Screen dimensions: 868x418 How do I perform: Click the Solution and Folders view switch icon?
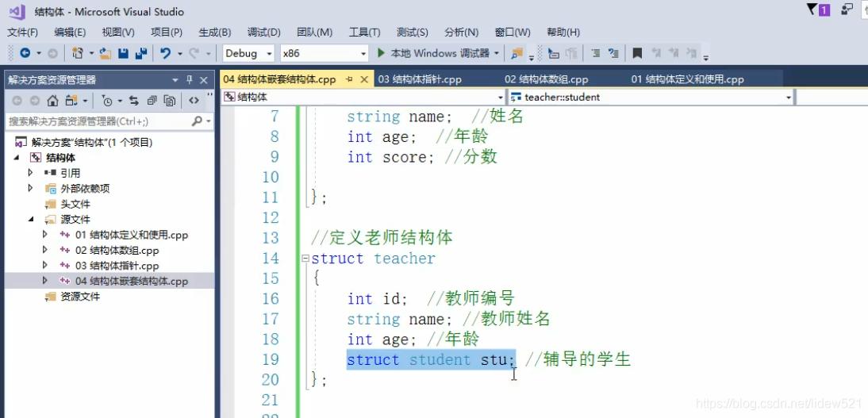[x=71, y=101]
